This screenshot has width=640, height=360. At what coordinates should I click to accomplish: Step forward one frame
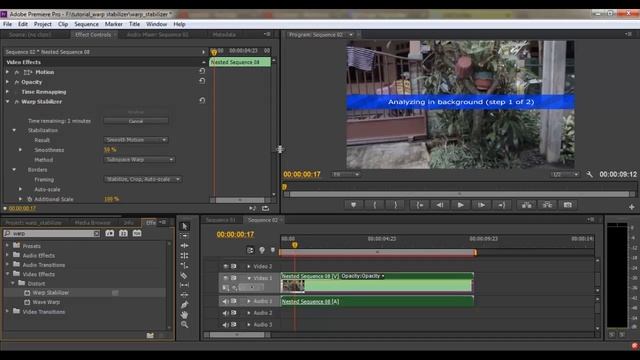[x=481, y=205]
